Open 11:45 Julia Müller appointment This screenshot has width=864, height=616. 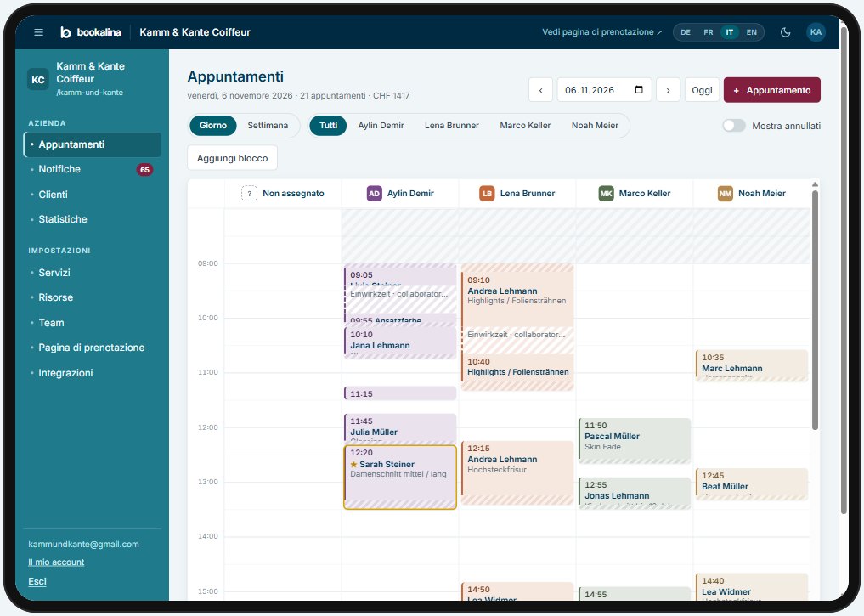400,429
